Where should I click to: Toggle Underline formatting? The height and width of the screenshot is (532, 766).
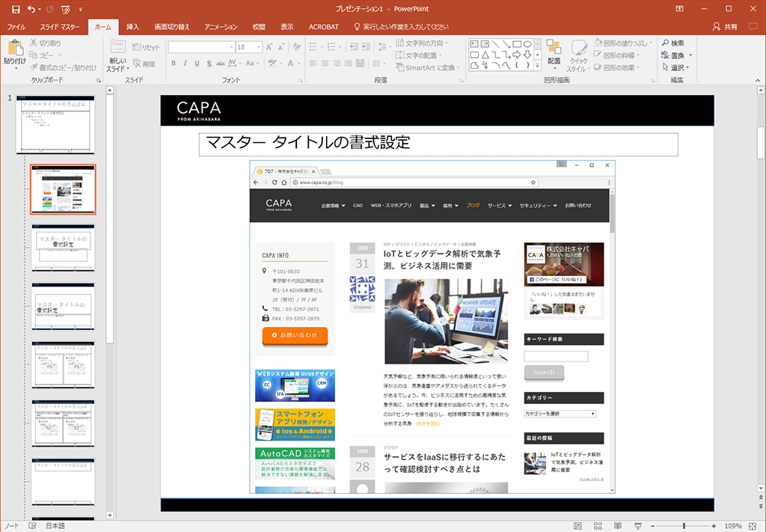(x=197, y=63)
